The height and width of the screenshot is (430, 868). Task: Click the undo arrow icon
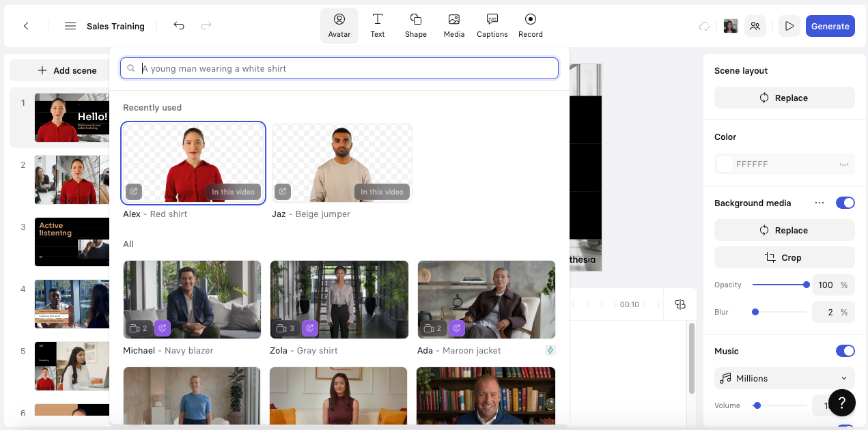[x=179, y=26]
